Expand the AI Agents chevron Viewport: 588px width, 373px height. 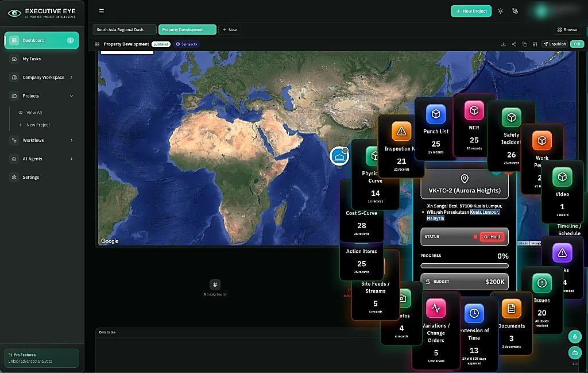[71, 159]
